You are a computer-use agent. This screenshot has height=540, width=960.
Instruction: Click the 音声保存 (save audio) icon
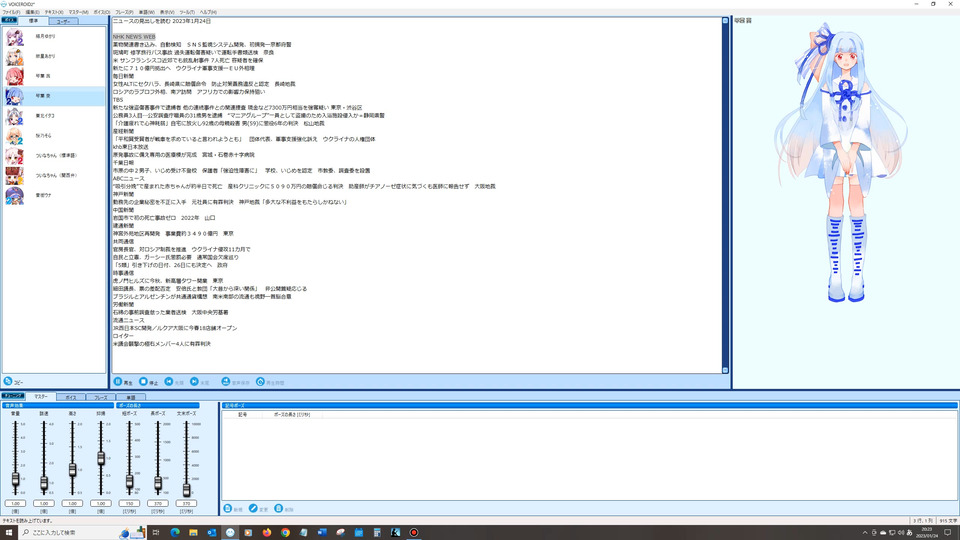[225, 381]
